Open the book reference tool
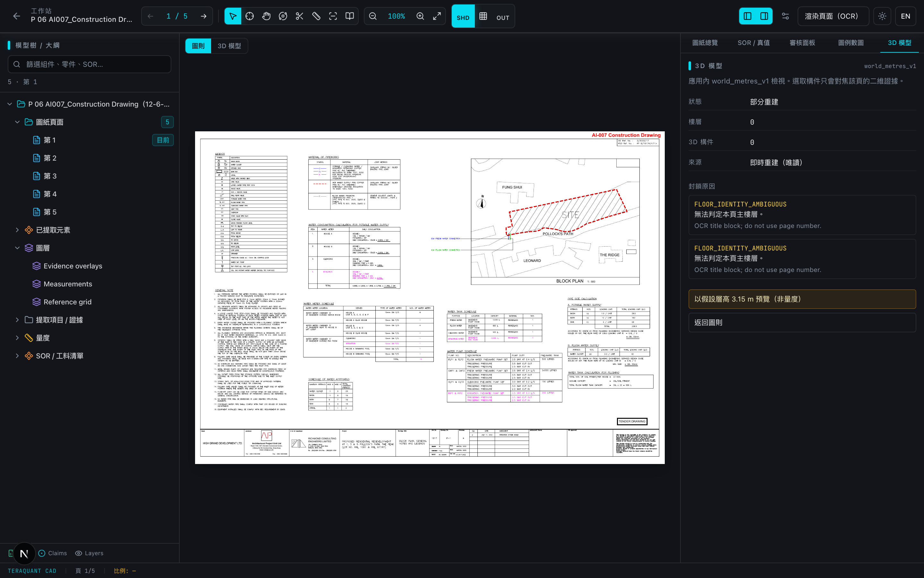 tap(350, 16)
